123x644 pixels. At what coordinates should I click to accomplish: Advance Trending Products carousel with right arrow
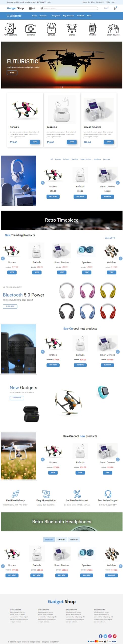tap(120, 258)
